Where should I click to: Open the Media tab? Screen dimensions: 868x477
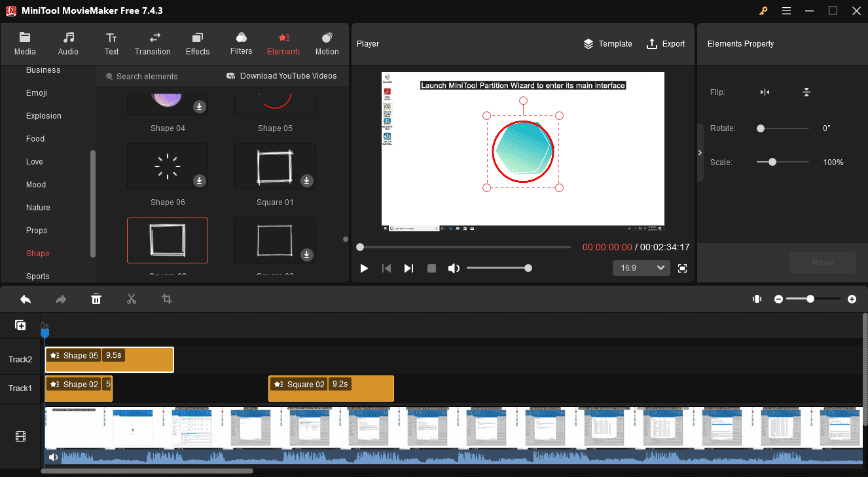pyautogui.click(x=25, y=44)
